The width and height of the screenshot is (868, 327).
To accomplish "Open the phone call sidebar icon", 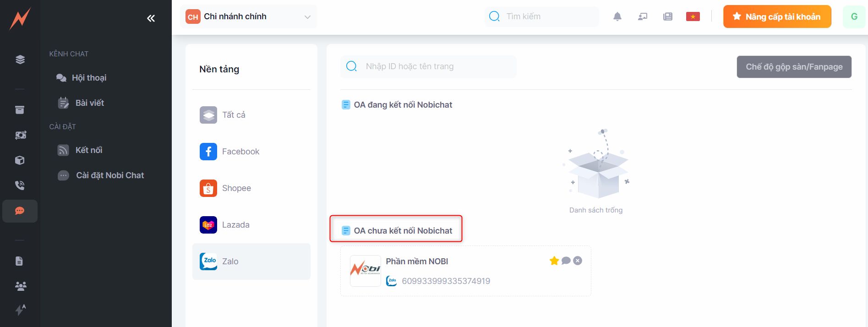I will click(x=20, y=185).
